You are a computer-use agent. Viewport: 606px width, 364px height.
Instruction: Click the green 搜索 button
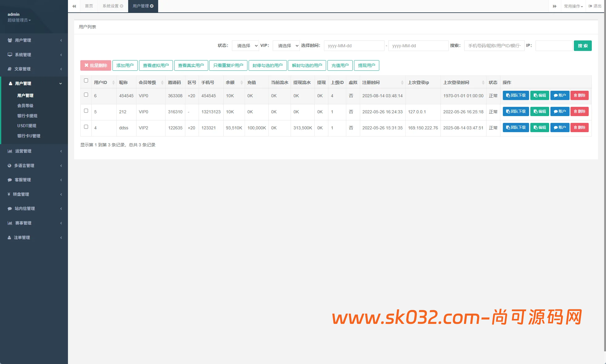pyautogui.click(x=583, y=46)
